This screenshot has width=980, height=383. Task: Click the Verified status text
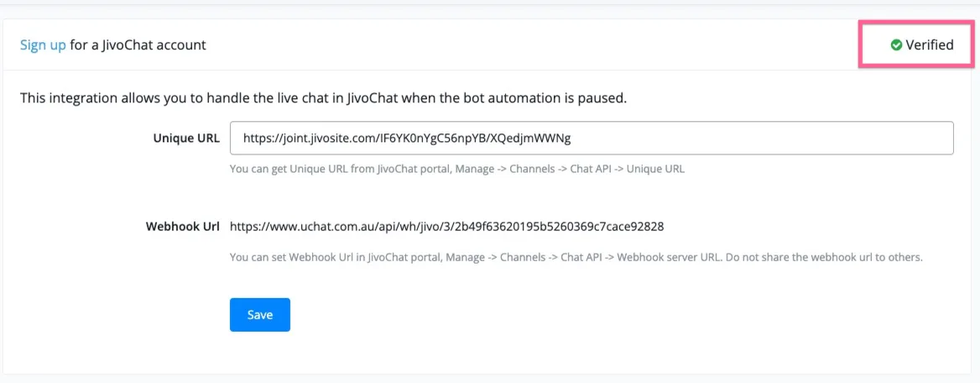point(930,45)
